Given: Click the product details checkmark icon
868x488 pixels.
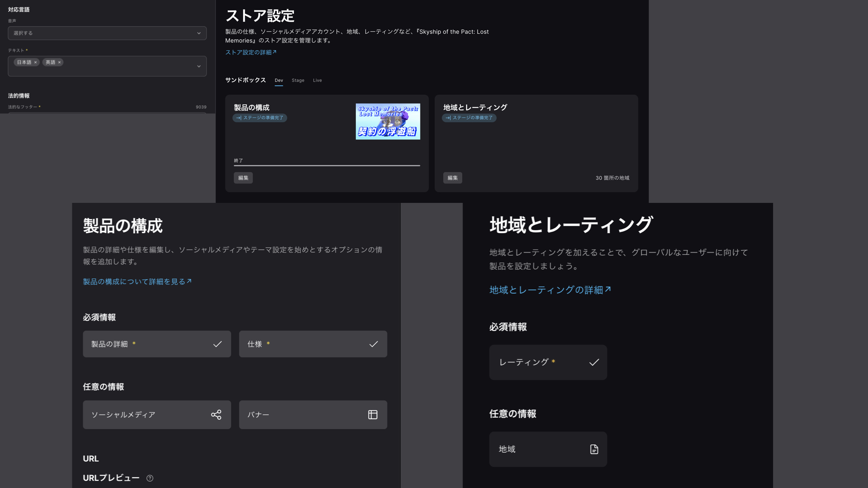Looking at the screenshot, I should point(217,344).
